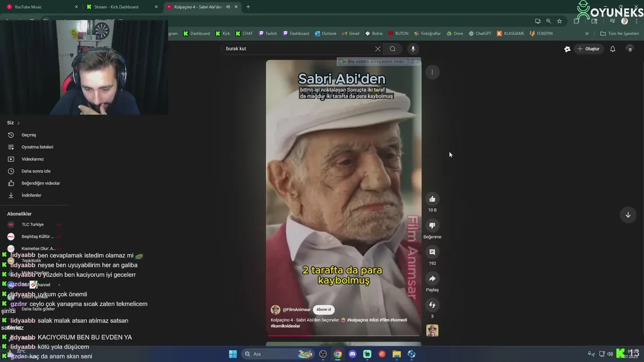Expand hidden bookmarks with double chevron
This screenshot has width=644, height=362.
tap(587, 34)
